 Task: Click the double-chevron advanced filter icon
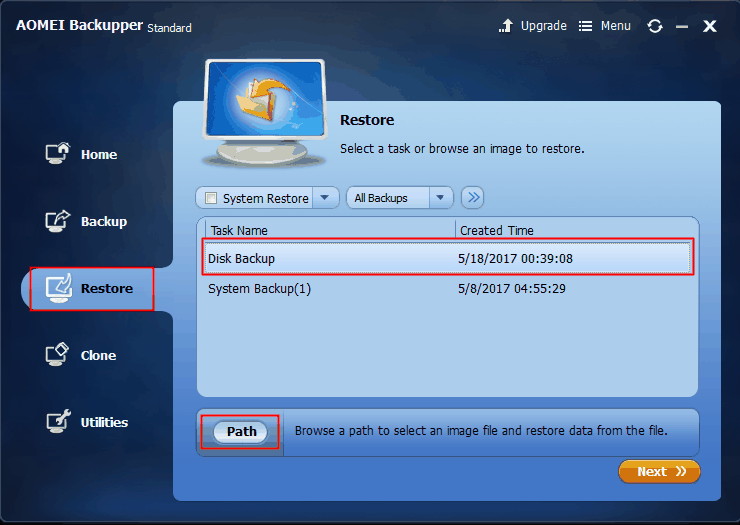[x=472, y=197]
